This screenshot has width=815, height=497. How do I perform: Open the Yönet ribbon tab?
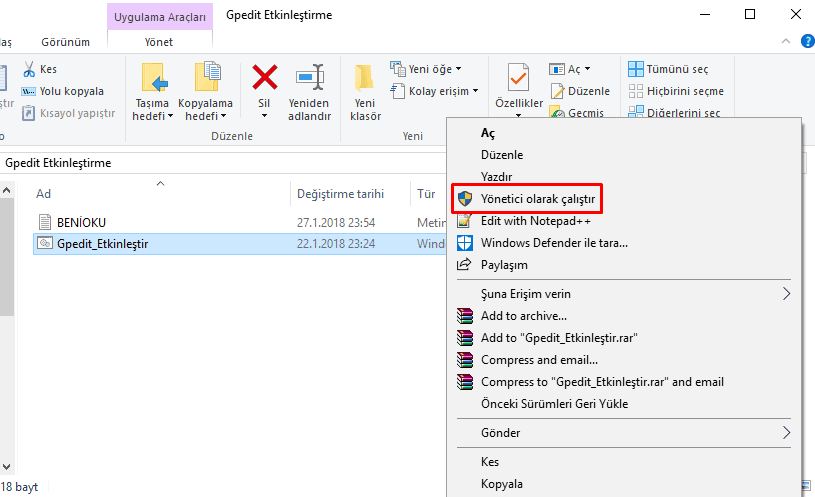157,43
